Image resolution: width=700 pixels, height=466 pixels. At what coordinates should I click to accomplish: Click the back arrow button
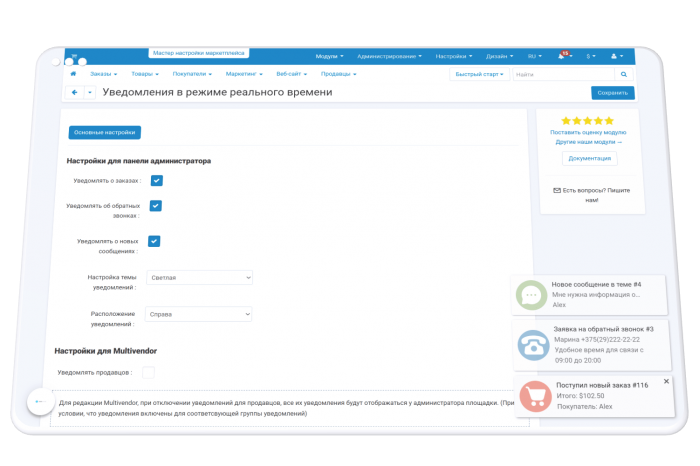(75, 92)
